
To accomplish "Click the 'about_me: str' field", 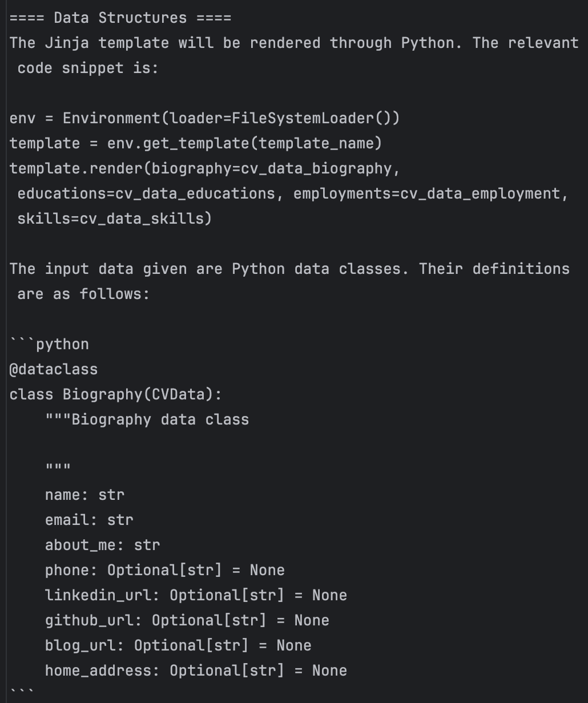I will (x=103, y=545).
